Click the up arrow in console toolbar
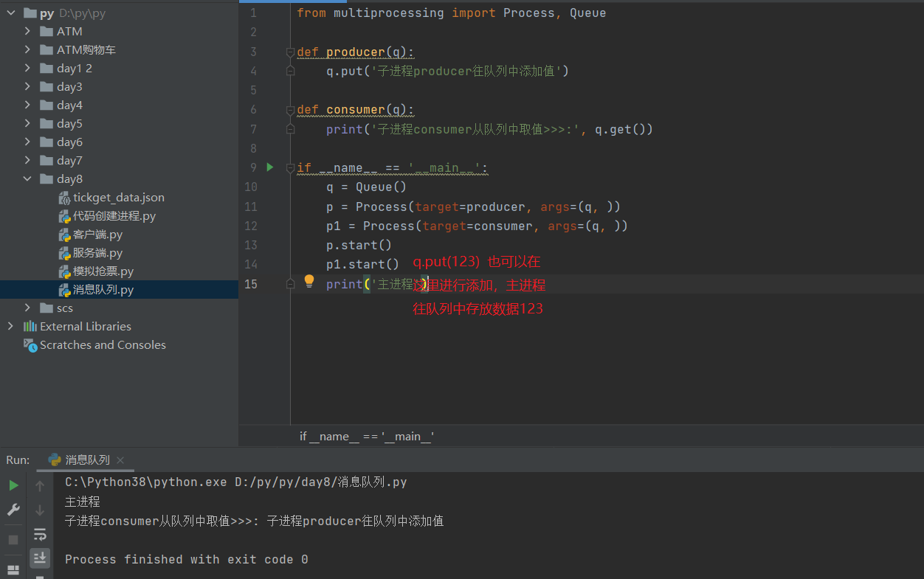The image size is (924, 579). [40, 485]
